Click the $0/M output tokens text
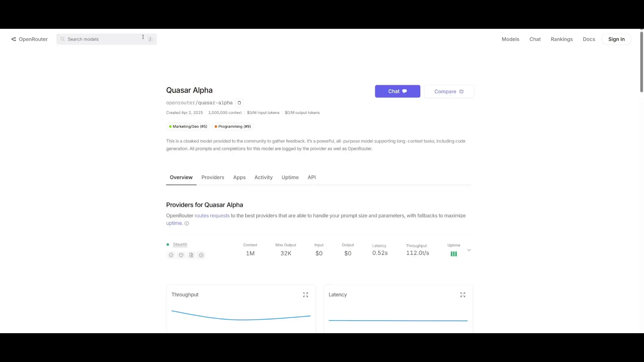 click(302, 113)
